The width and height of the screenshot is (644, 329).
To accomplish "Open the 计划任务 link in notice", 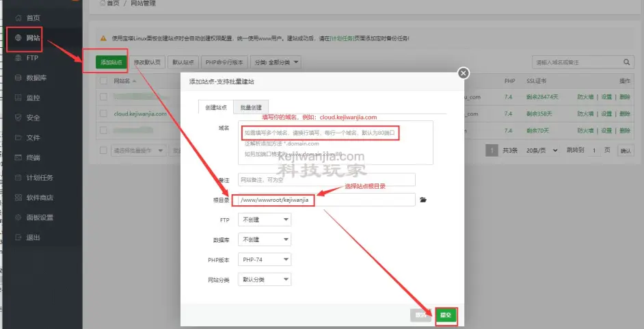I will point(342,38).
